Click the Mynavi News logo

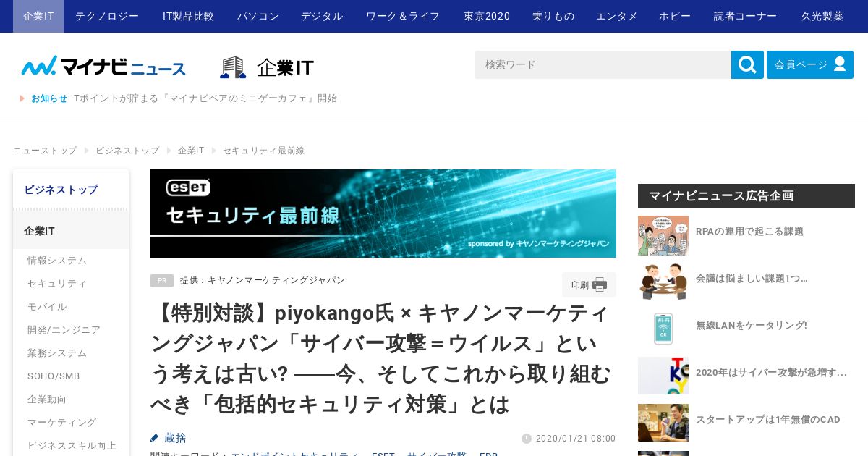point(103,67)
